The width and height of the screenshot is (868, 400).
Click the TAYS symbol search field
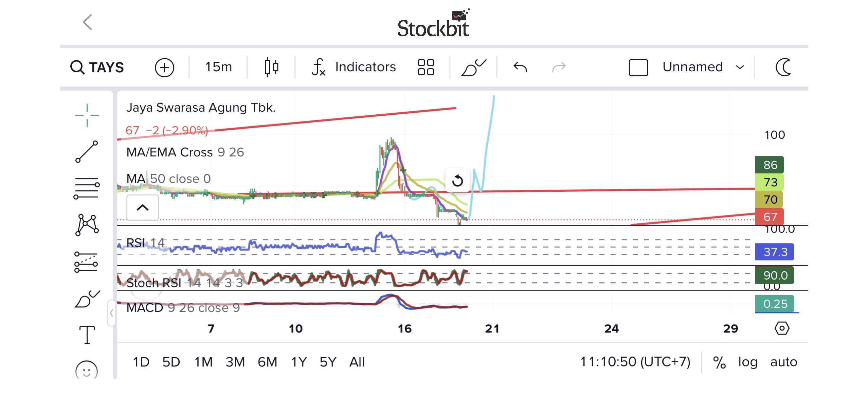click(x=97, y=67)
